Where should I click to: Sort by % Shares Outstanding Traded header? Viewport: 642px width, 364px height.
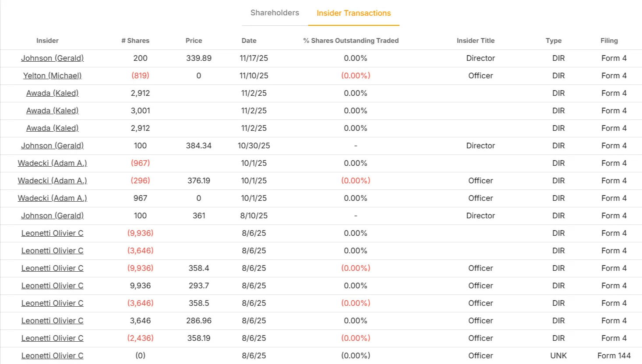(x=351, y=41)
